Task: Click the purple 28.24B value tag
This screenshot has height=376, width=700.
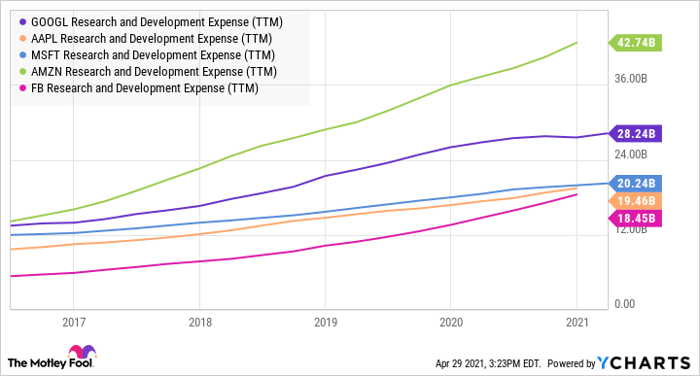Action: point(635,134)
